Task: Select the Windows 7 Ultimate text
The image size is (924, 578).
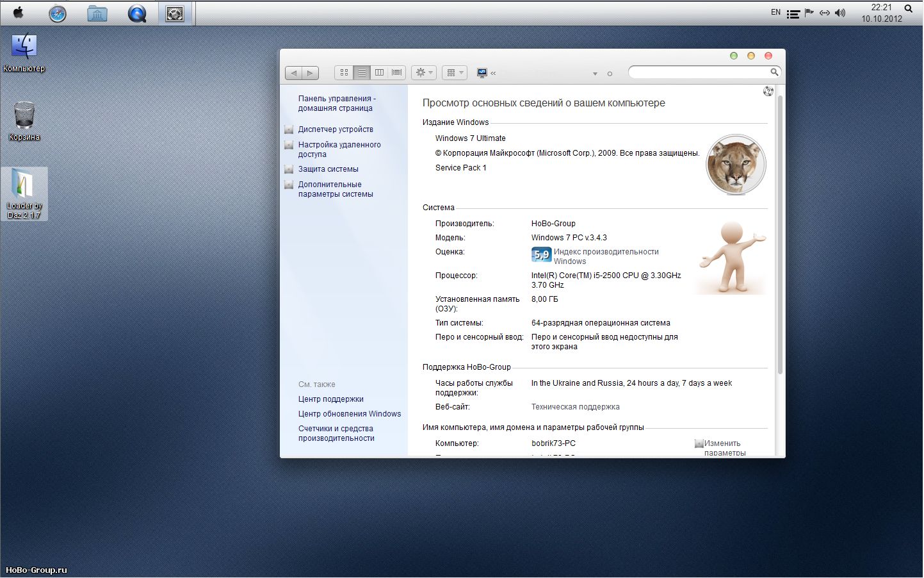Action: (x=470, y=138)
